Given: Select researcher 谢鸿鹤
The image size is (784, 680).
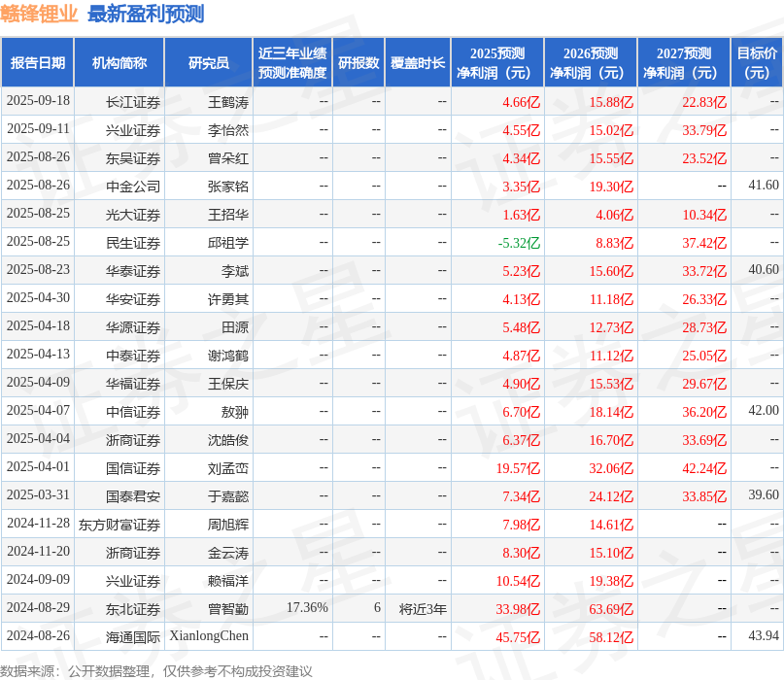Looking at the screenshot, I should point(228,356).
